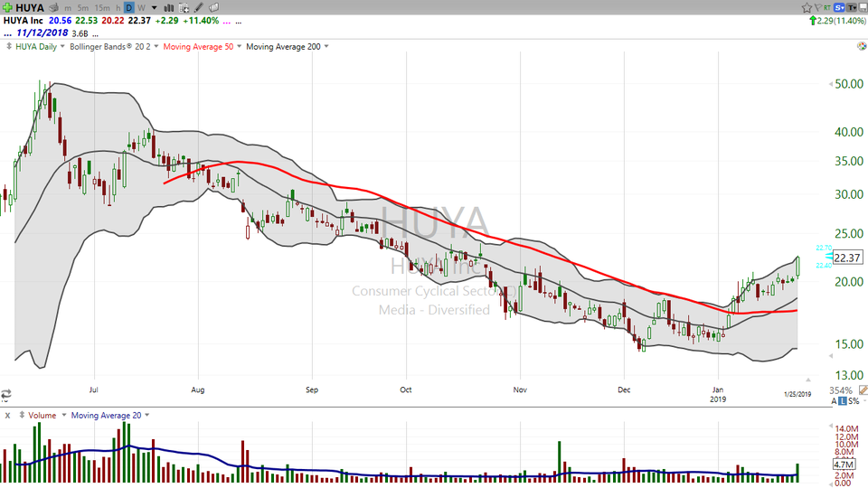Click the blue ellipsis before 11/12/2018
868x488 pixels.
[x=8, y=33]
